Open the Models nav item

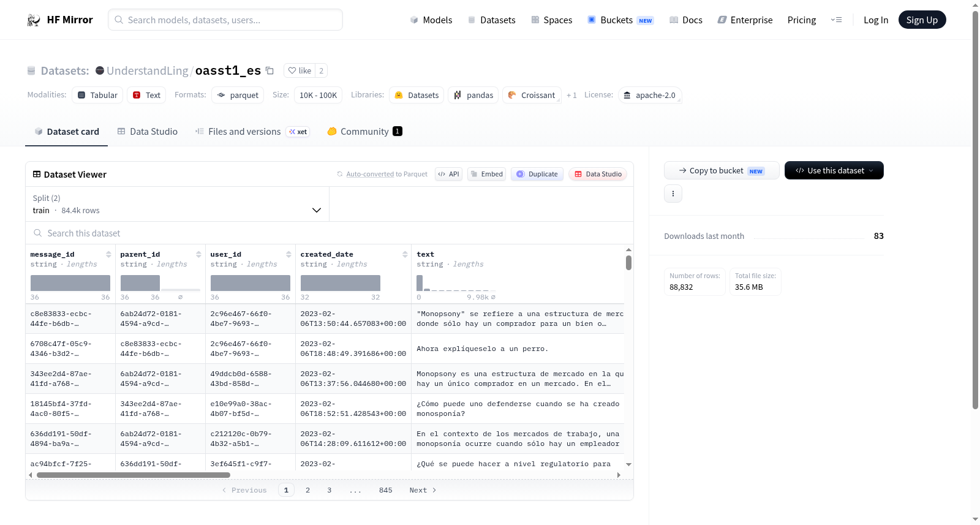click(431, 20)
